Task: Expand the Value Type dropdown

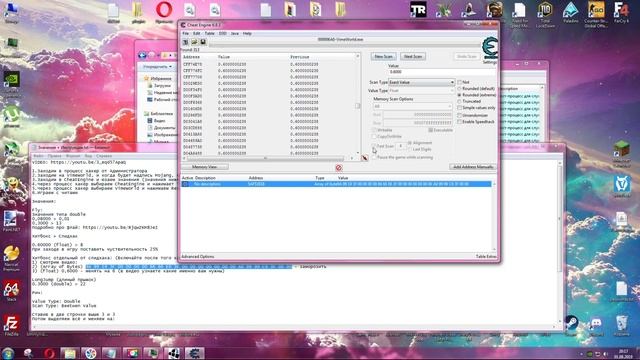Action: point(421,91)
